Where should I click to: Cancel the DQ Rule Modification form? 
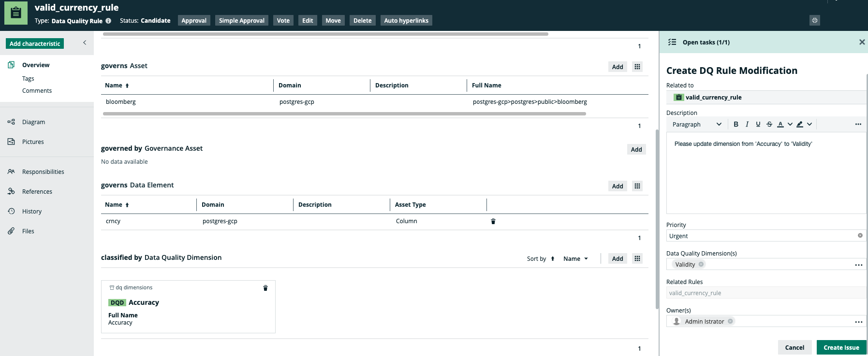pos(794,347)
